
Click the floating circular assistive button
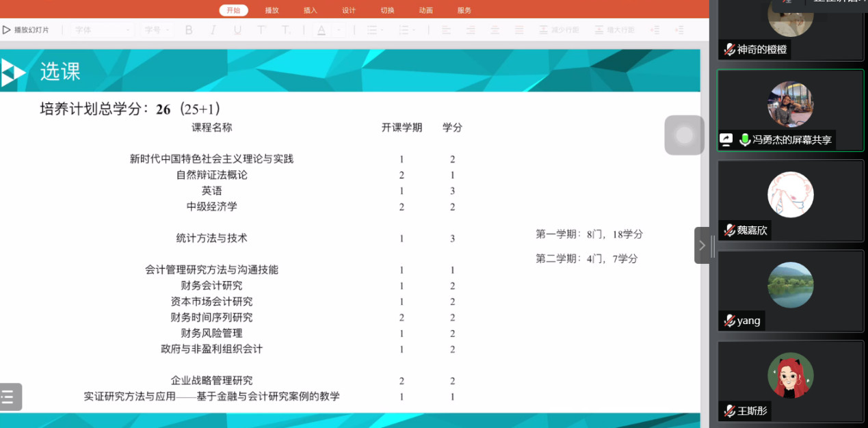[x=684, y=135]
